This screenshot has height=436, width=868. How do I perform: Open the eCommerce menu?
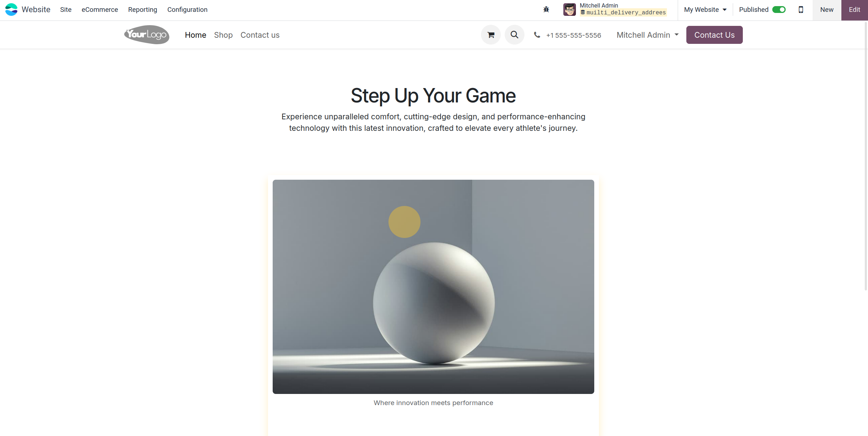coord(100,10)
